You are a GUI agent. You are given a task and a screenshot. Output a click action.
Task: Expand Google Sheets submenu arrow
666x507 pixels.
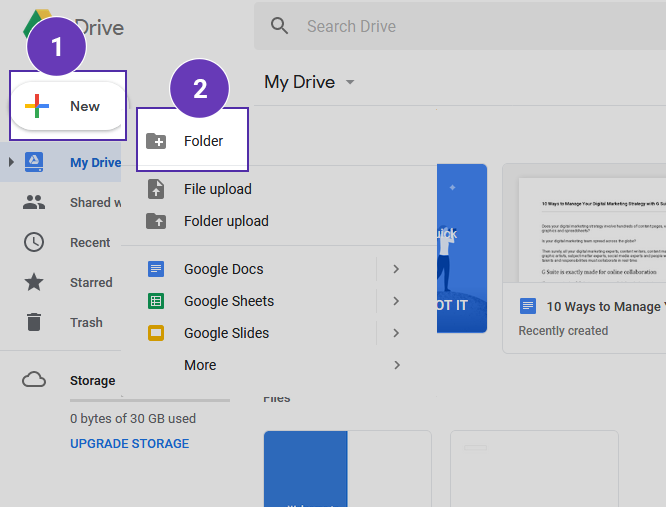(396, 301)
